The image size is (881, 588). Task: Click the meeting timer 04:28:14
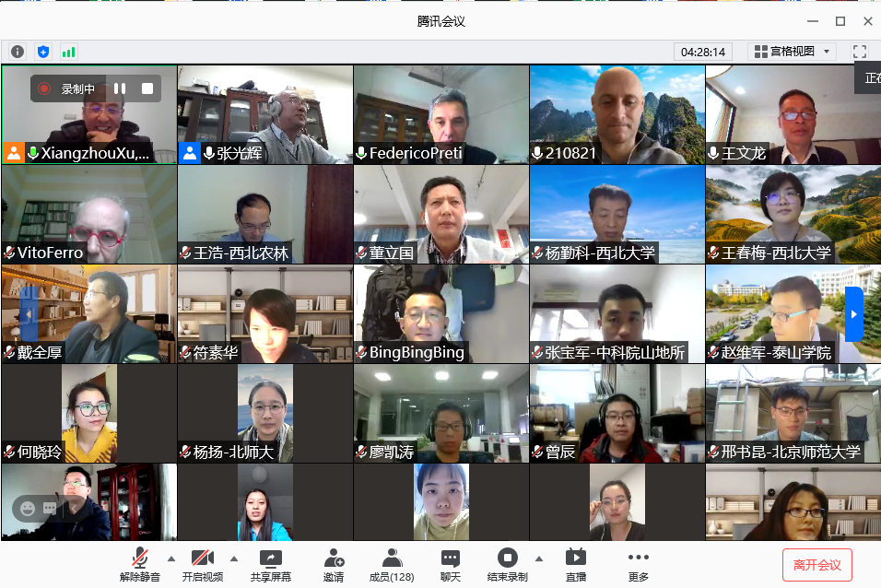703,53
